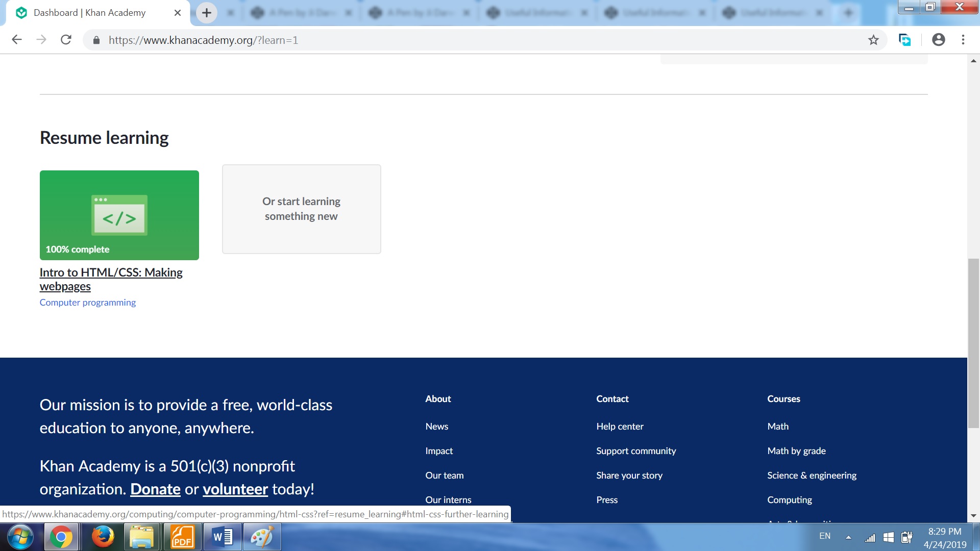
Task: Click the Donate link in the footer
Action: (156, 489)
